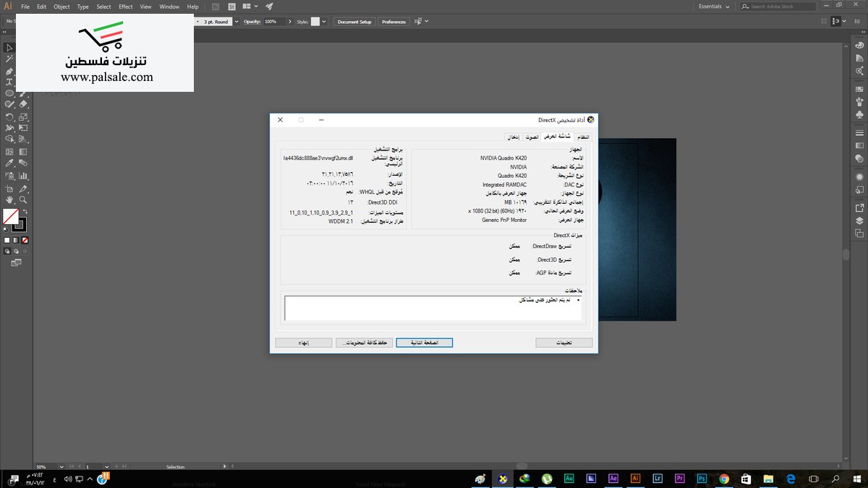Open the zoom level dropdown at 50%
The height and width of the screenshot is (488, 868).
[x=61, y=467]
